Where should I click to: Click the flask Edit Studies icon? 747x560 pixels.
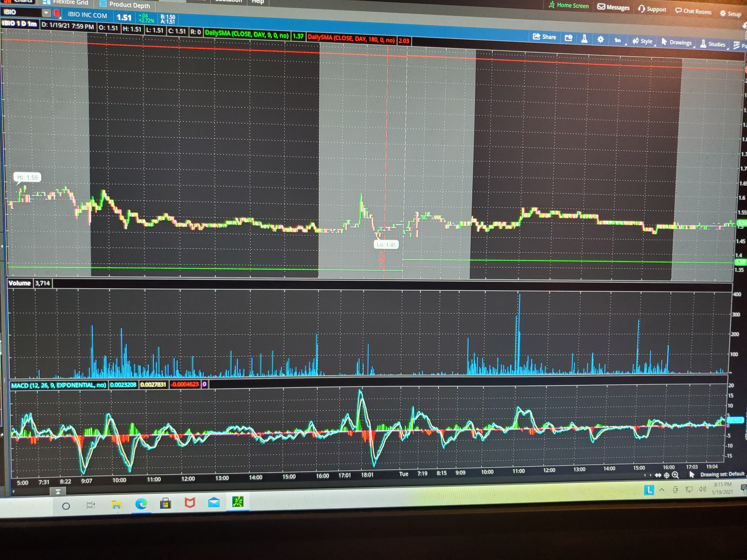coord(585,39)
